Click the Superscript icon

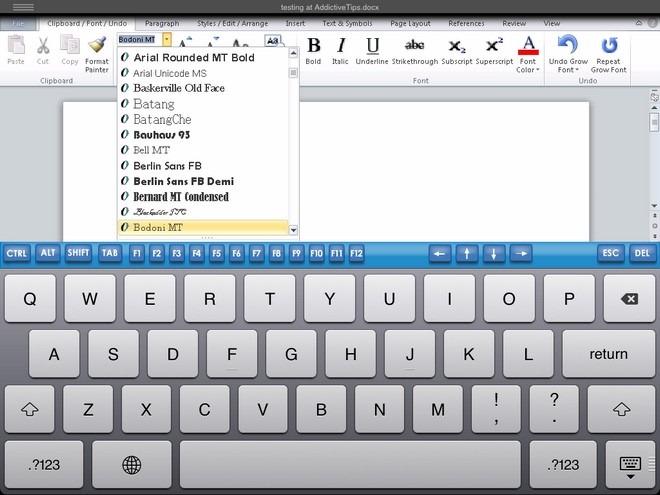494,46
